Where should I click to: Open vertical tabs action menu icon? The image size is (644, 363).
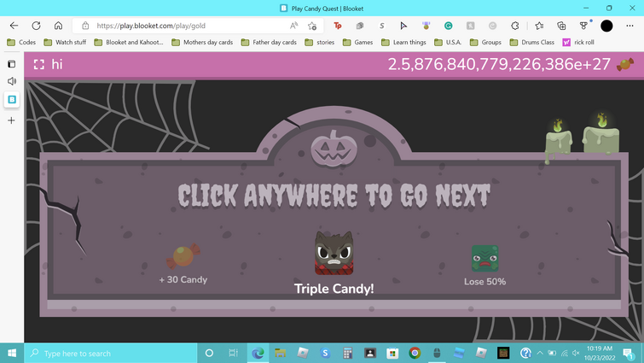tap(12, 64)
